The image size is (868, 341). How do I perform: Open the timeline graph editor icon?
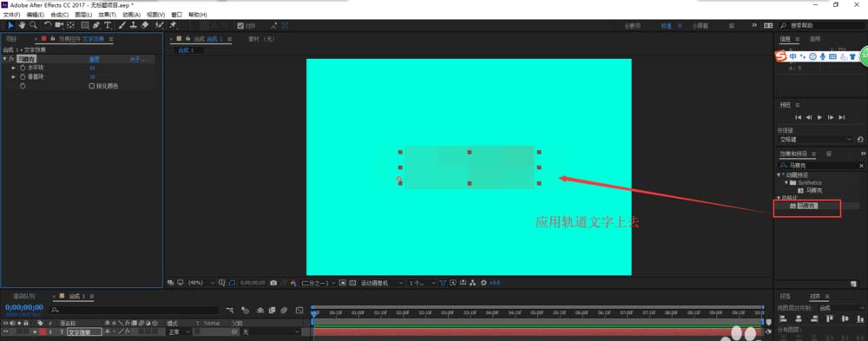tap(299, 310)
